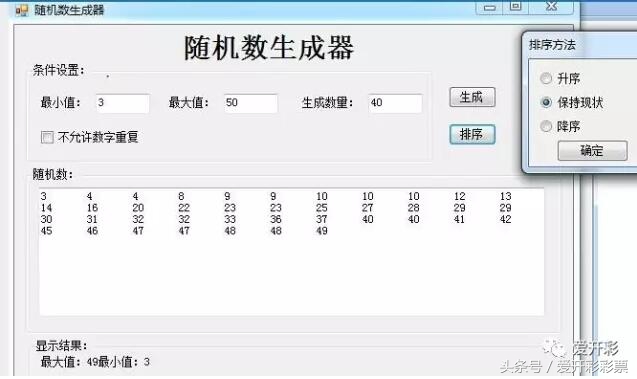
Task: Click number 22 in the second row
Action: click(184, 208)
